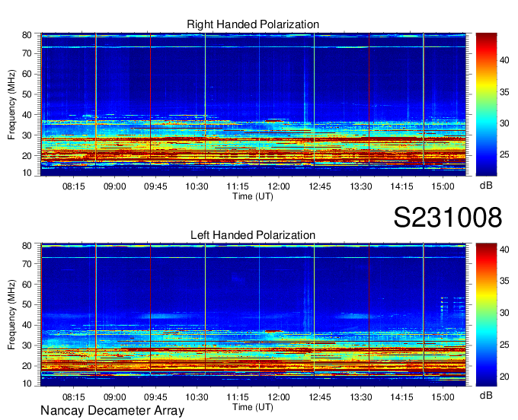Click the dB unit label under the lower color bar

pos(486,396)
